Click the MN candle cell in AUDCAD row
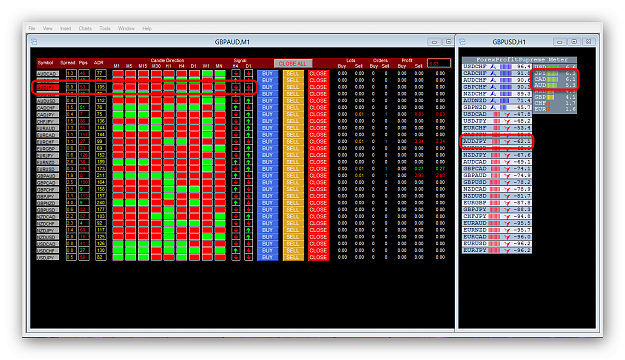The width and height of the screenshot is (625, 360). (x=220, y=73)
